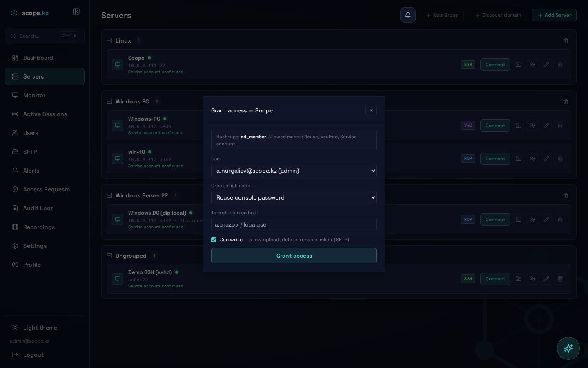Open the User dropdown in Grant access dialog
This screenshot has width=588, height=368.
click(294, 171)
